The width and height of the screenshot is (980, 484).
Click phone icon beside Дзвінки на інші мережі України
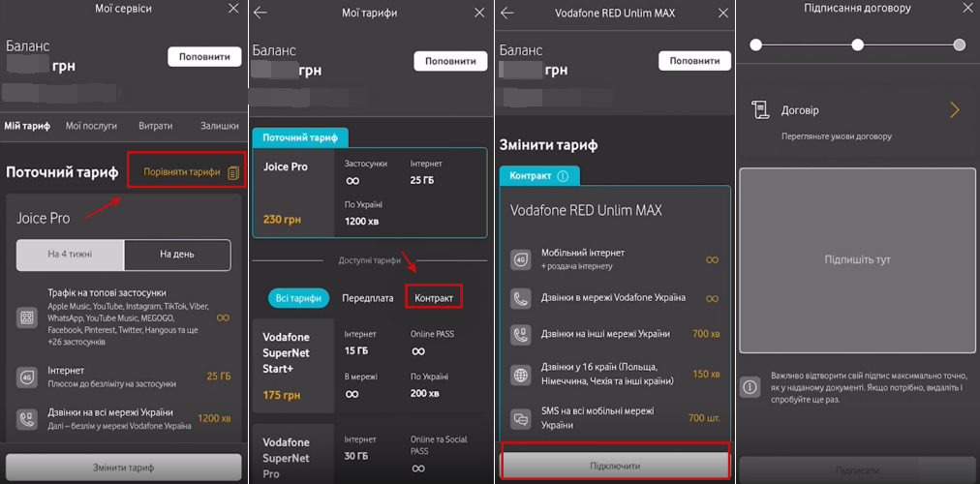tap(521, 334)
